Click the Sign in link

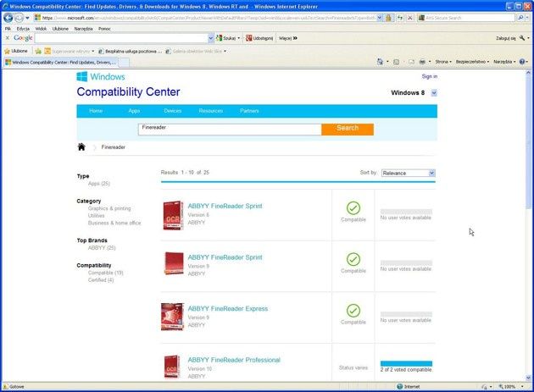(430, 76)
